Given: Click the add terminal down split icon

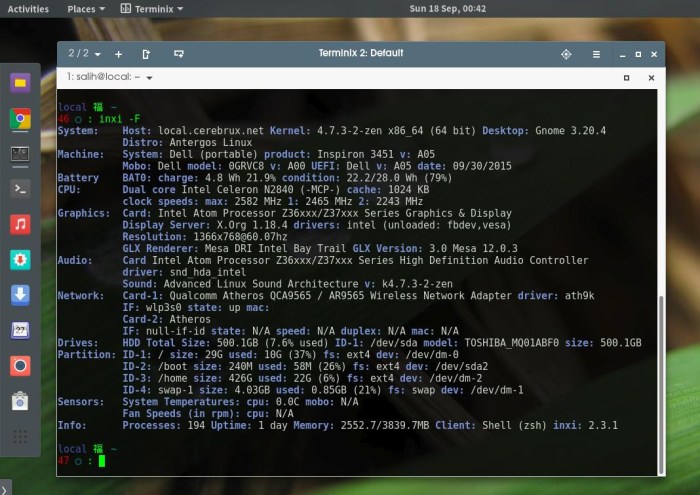Looking at the screenshot, I should (175, 54).
